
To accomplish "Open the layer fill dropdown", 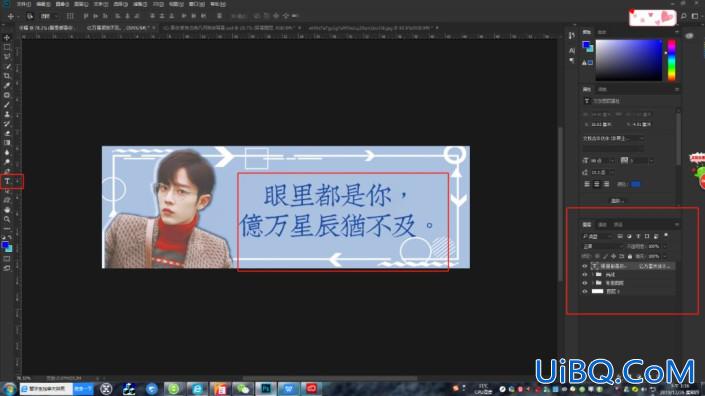I will click(x=665, y=256).
